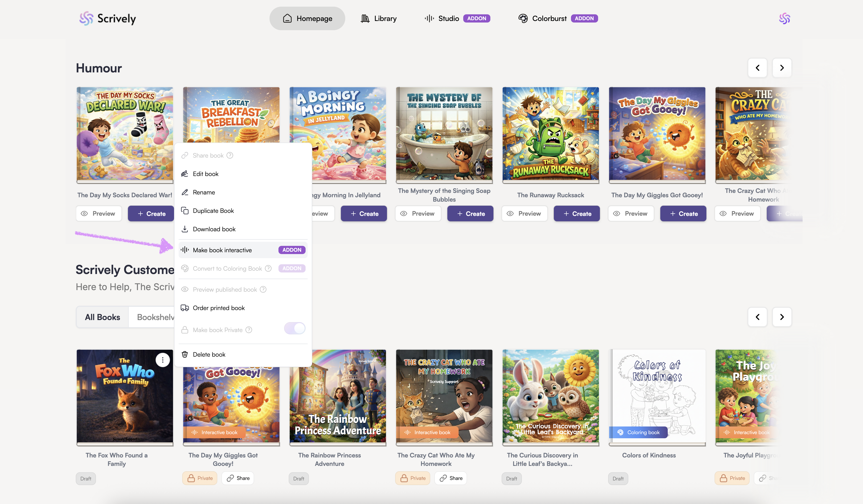Toggle the Make book Private switch

coord(295,329)
